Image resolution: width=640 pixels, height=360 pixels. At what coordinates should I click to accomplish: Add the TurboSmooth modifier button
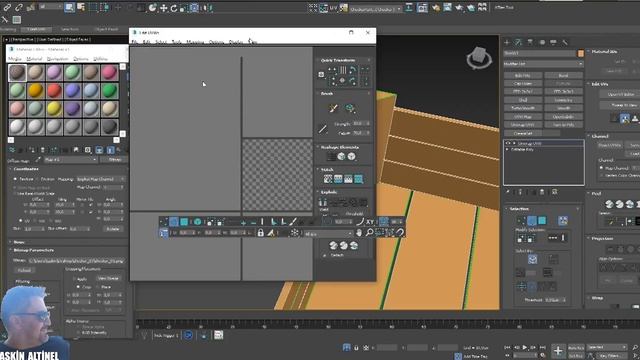click(523, 108)
